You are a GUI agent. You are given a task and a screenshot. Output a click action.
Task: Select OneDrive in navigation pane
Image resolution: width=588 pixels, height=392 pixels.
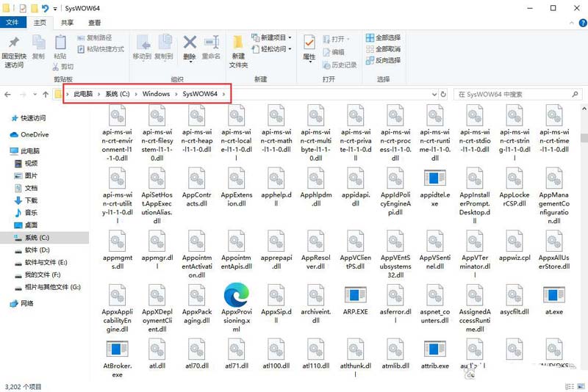pyautogui.click(x=29, y=134)
